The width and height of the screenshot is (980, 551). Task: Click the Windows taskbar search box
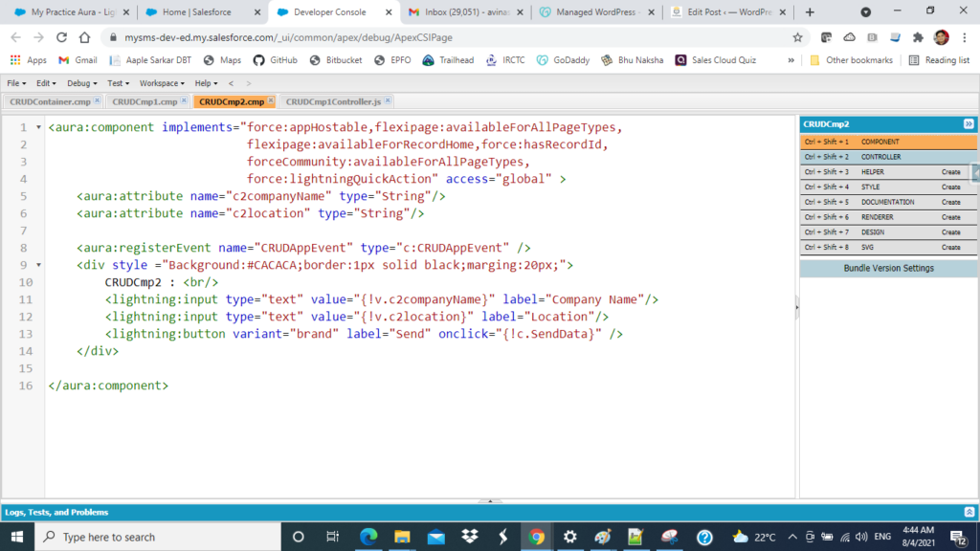coord(158,537)
